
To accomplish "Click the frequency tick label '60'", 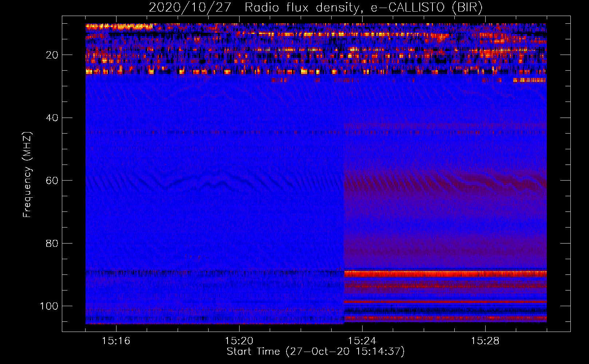I will (x=52, y=181).
